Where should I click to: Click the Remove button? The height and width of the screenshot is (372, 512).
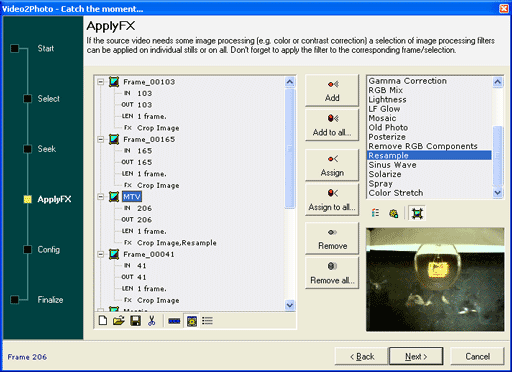tap(332, 239)
